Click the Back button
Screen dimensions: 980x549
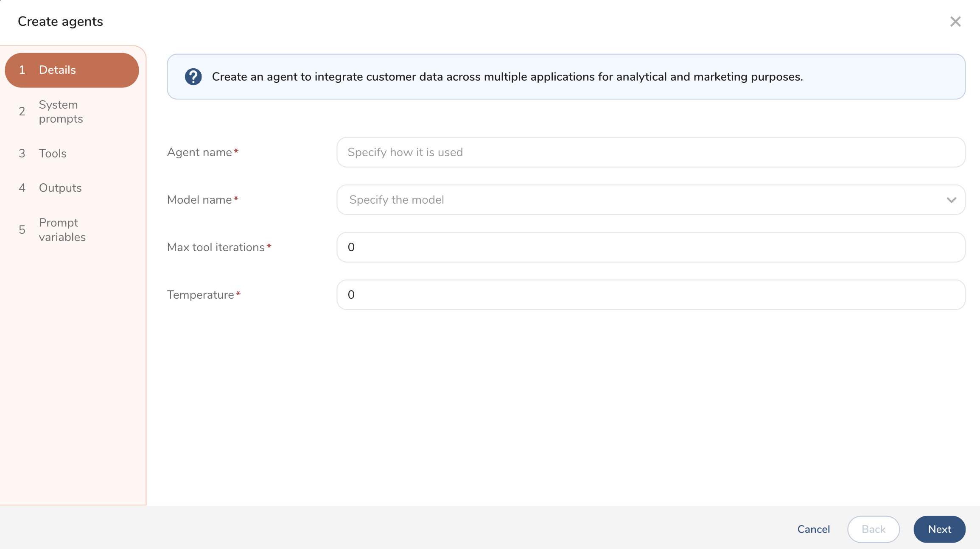(873, 529)
